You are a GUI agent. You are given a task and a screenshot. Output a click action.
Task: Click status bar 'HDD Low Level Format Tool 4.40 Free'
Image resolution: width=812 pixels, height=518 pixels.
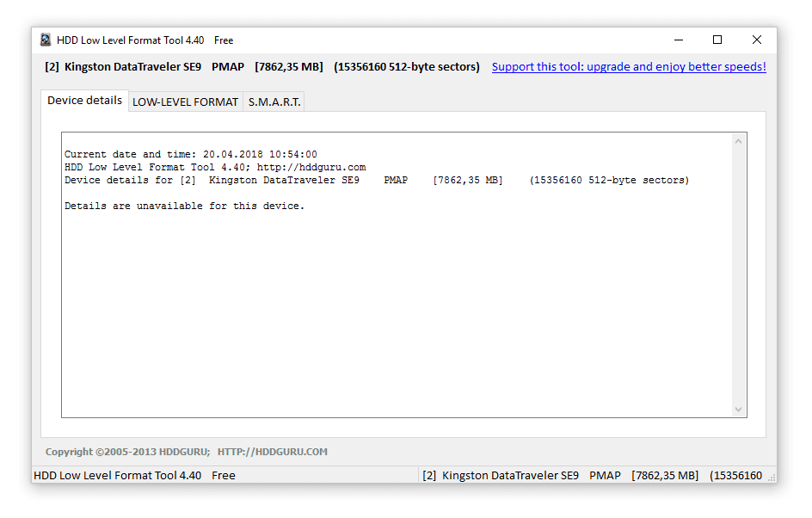(x=135, y=476)
